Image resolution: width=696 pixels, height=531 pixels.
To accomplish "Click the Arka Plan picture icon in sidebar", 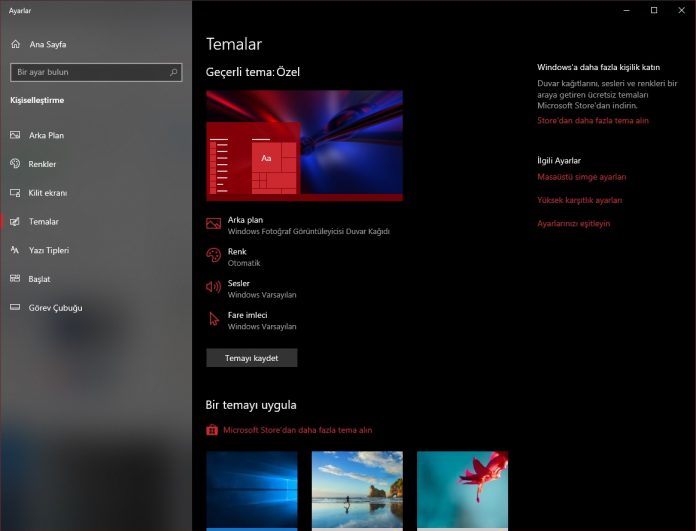I will [x=15, y=135].
